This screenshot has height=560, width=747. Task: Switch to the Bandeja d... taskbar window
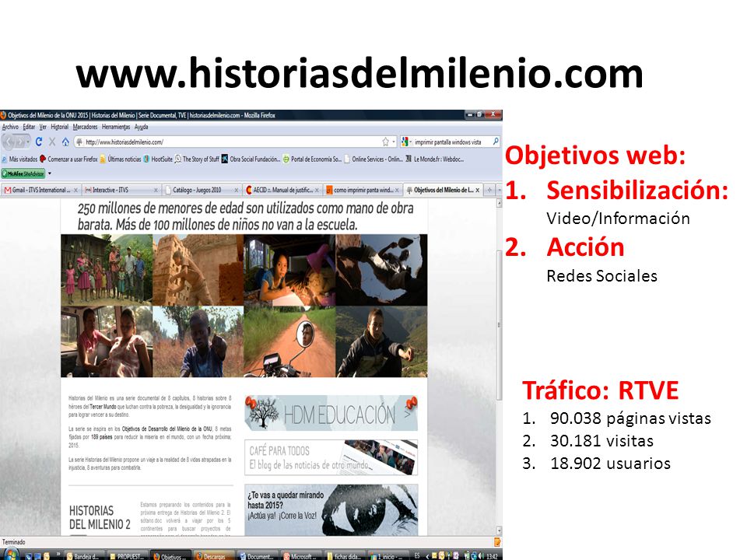(x=83, y=556)
